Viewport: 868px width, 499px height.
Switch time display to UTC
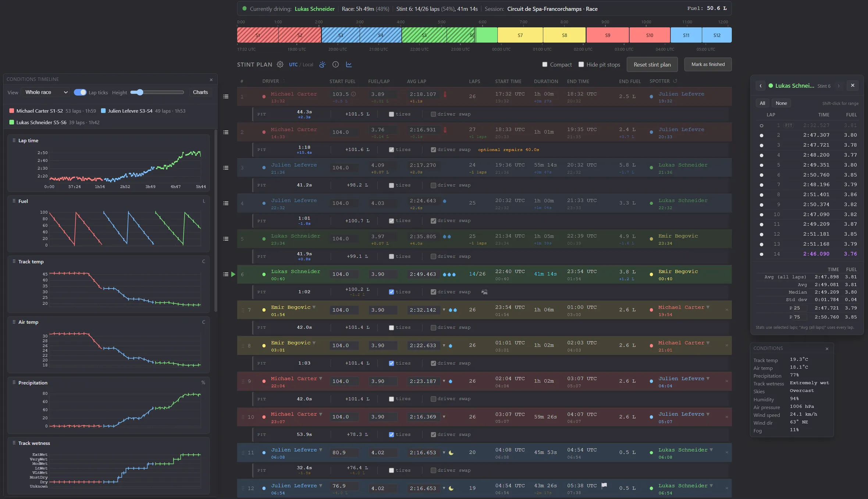point(293,65)
